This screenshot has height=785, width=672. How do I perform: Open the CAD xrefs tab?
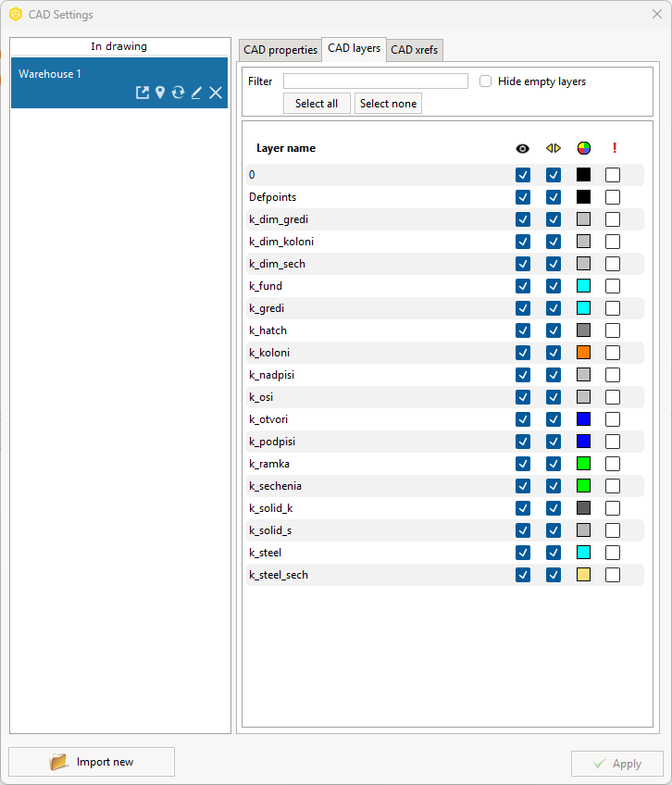coord(415,50)
